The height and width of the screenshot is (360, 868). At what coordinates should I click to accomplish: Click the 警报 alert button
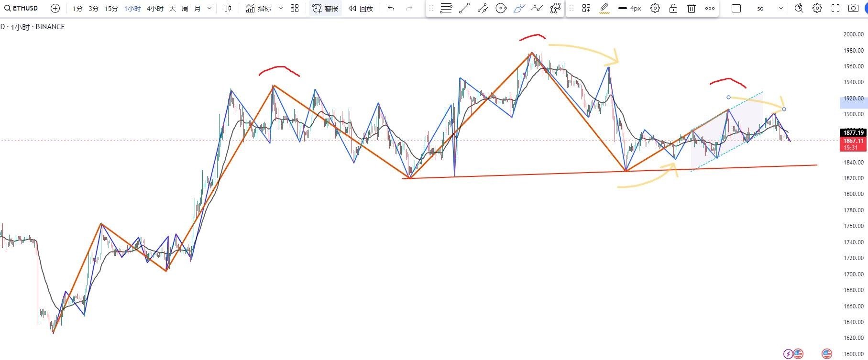click(x=325, y=8)
